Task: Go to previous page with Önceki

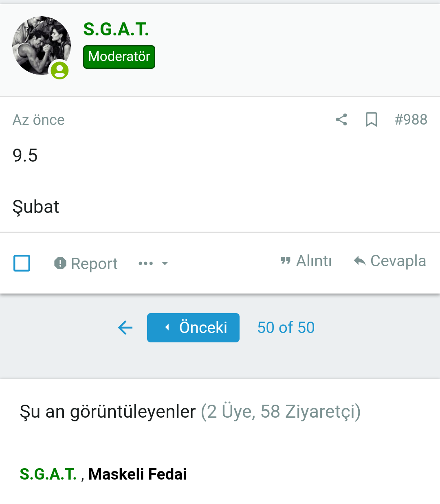Action: click(193, 328)
